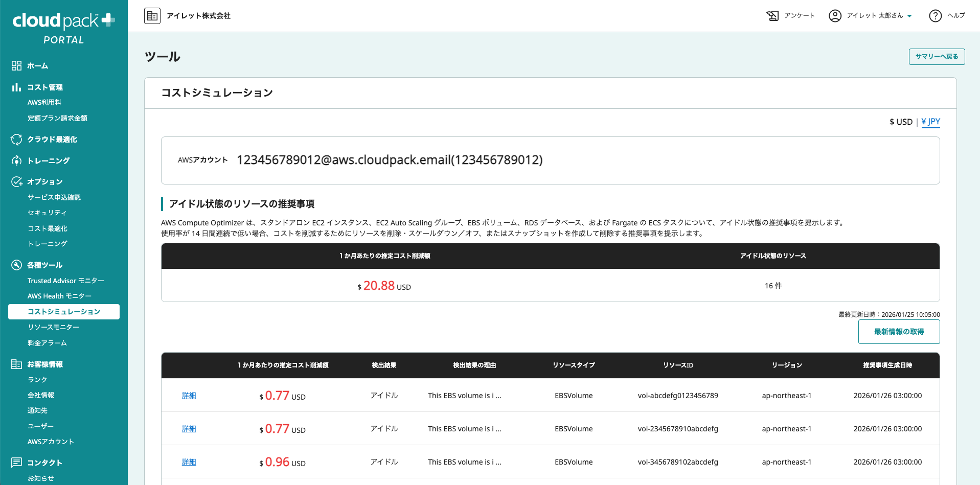Select USD currency display
The image size is (980, 485).
pos(901,122)
